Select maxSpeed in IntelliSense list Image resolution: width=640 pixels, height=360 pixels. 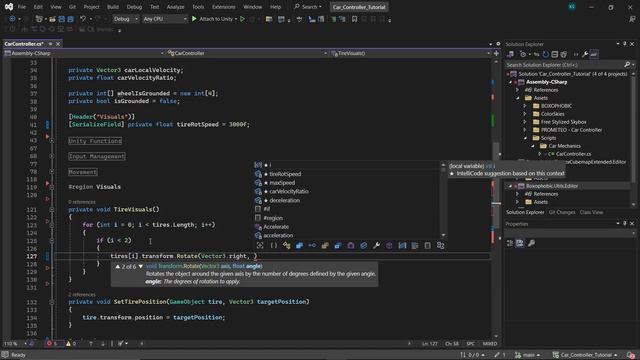point(347,183)
